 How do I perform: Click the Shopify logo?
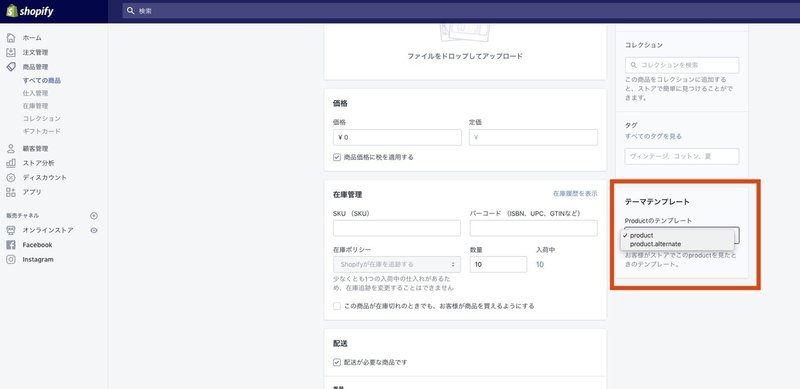point(30,11)
